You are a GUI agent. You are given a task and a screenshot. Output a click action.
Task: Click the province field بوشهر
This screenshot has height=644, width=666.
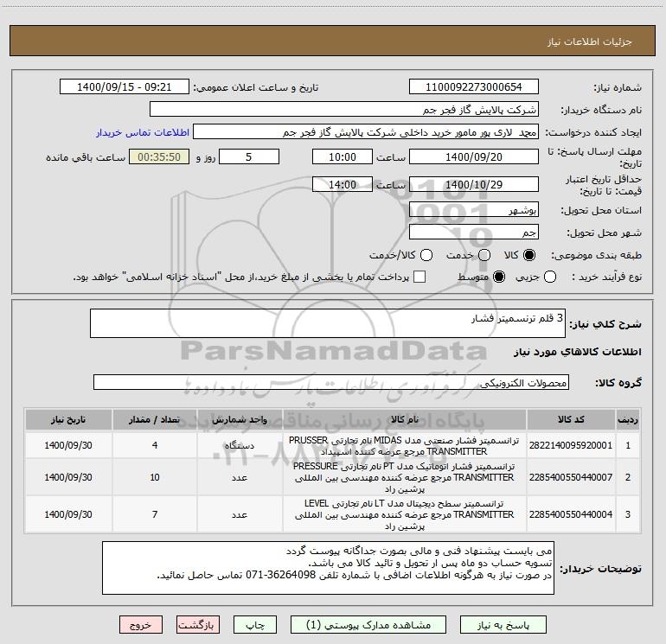pyautogui.click(x=474, y=210)
